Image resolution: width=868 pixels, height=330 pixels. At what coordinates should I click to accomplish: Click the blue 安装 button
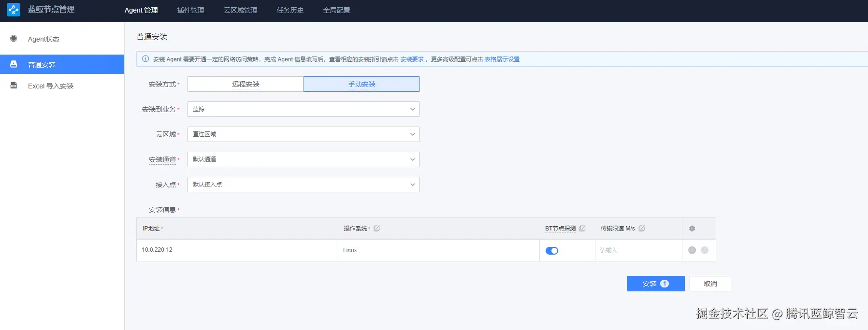(x=656, y=284)
